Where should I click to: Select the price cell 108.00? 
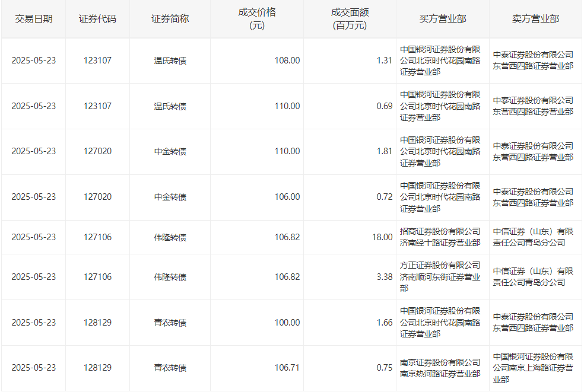click(287, 60)
